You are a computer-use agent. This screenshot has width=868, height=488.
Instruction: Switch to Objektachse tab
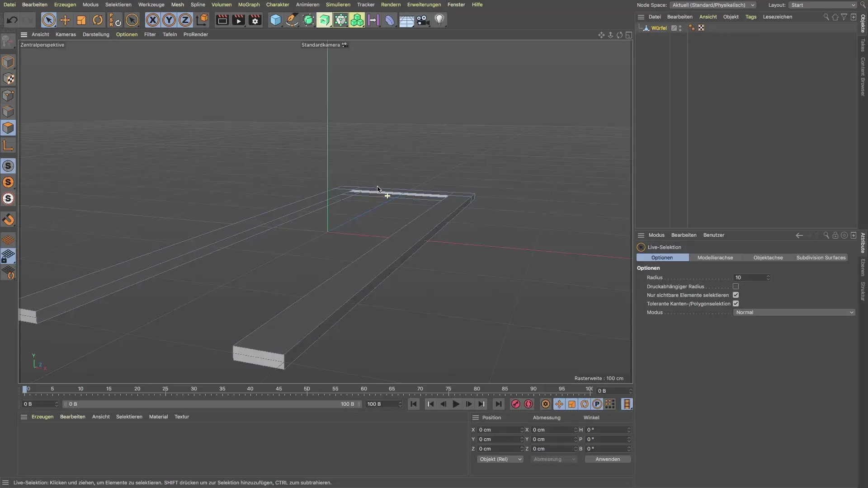point(768,258)
